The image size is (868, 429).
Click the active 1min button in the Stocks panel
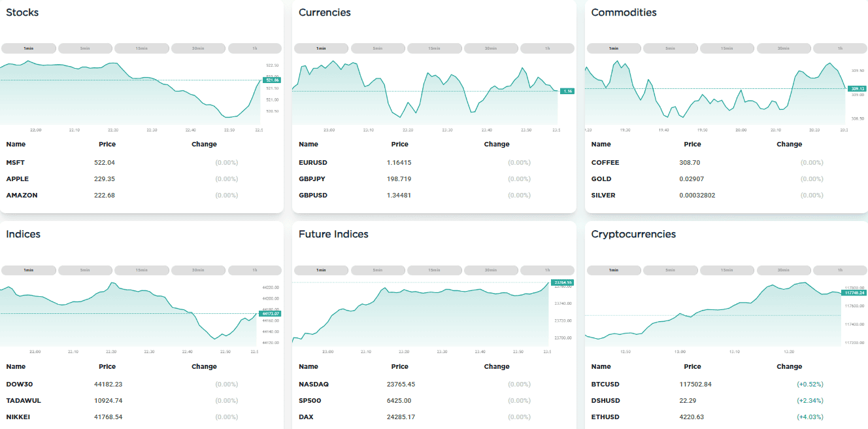27,48
